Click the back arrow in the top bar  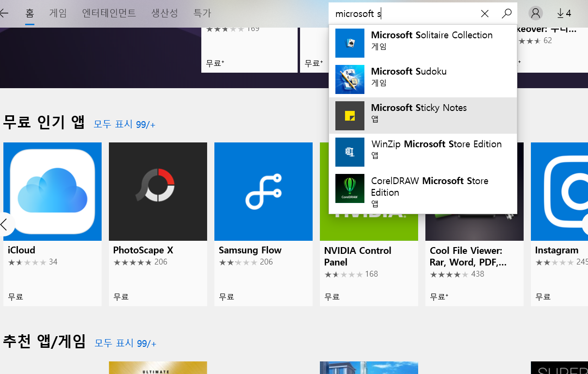[4, 13]
